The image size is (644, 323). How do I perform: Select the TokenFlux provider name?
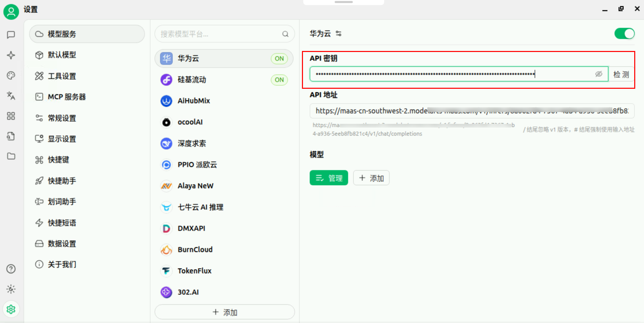click(194, 271)
